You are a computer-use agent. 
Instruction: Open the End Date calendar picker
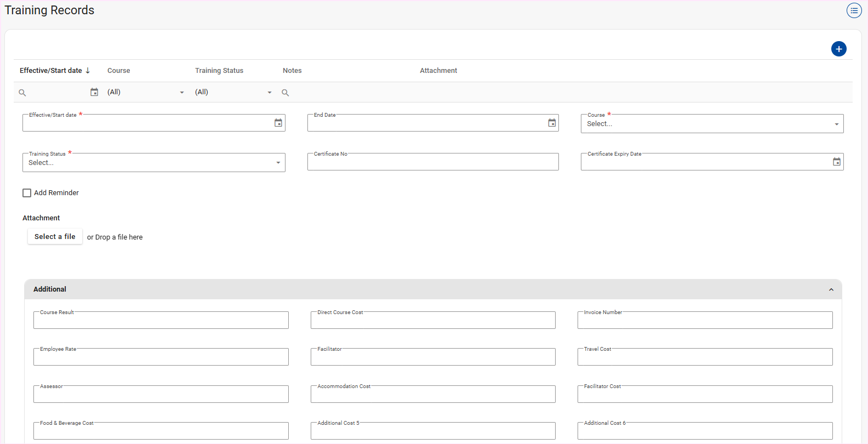point(552,123)
